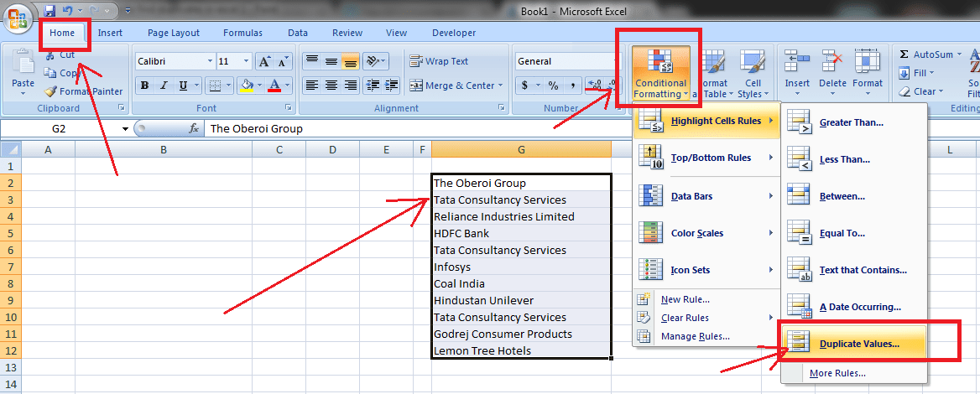Click the Name Box showing G2
The height and width of the screenshot is (394, 980).
pyautogui.click(x=60, y=128)
